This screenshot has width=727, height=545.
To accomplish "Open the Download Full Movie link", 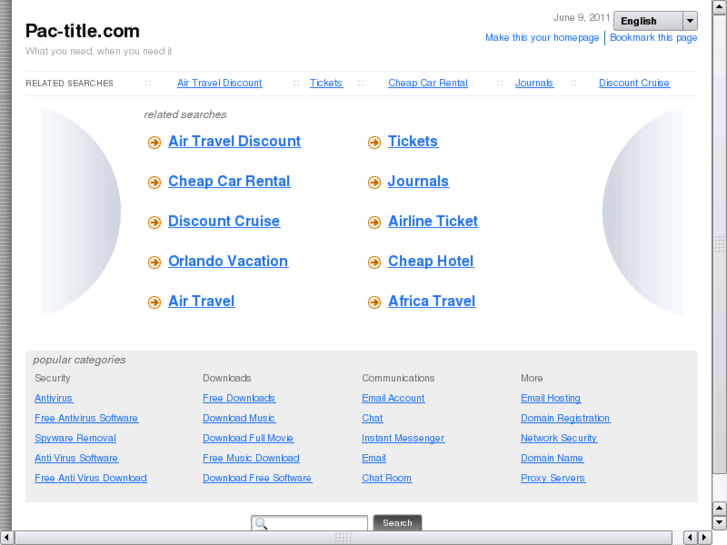I will point(248,438).
